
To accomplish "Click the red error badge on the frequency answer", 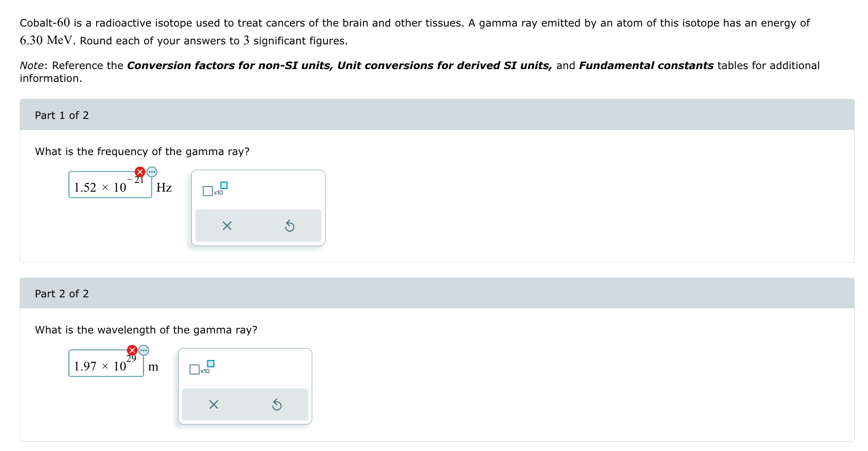I will click(x=139, y=172).
